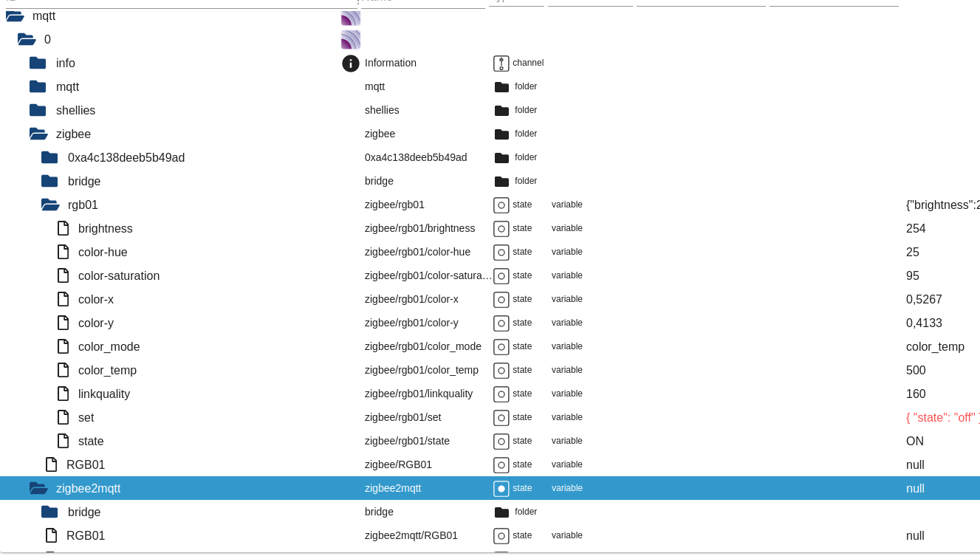Click linkquality value 160

pyautogui.click(x=916, y=394)
